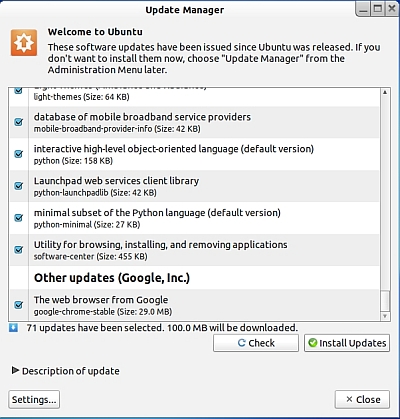This screenshot has height=419, width=400.
Task: Open the Settings... dialog
Action: pos(34,399)
